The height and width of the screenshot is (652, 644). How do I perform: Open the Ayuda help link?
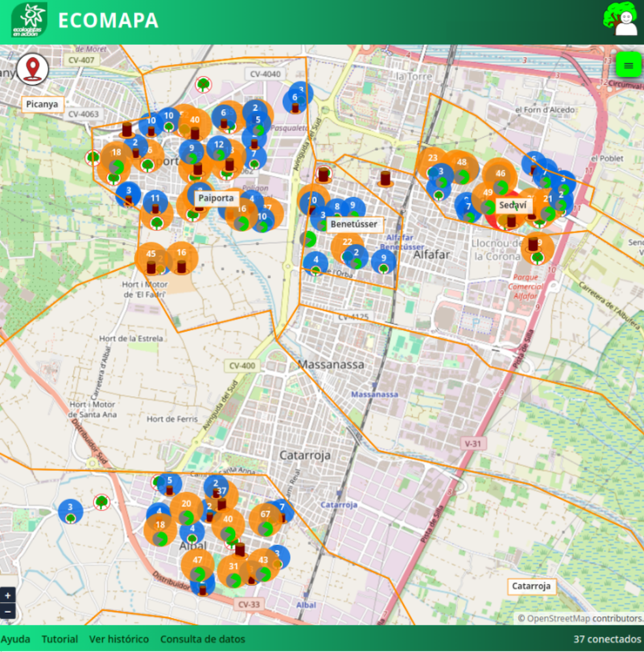[16, 639]
